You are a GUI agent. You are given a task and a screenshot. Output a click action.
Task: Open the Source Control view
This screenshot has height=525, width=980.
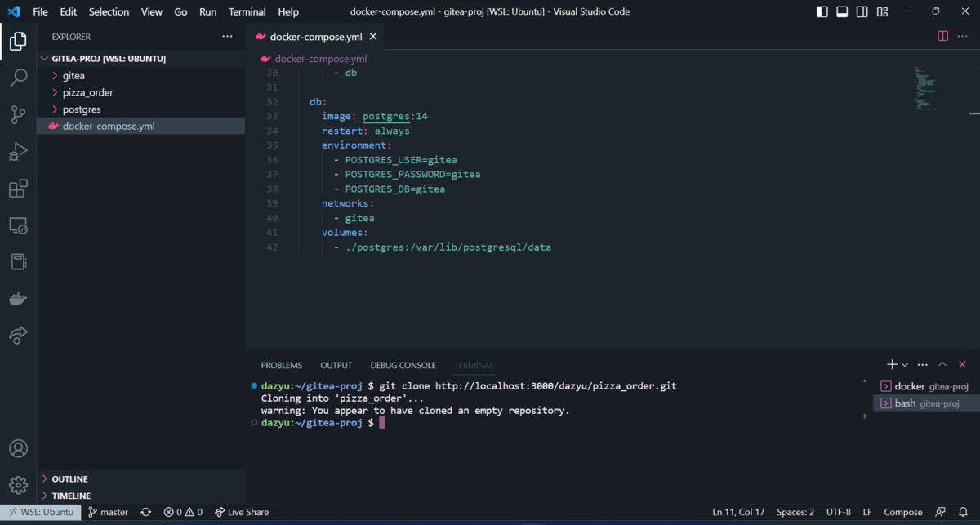(x=18, y=115)
